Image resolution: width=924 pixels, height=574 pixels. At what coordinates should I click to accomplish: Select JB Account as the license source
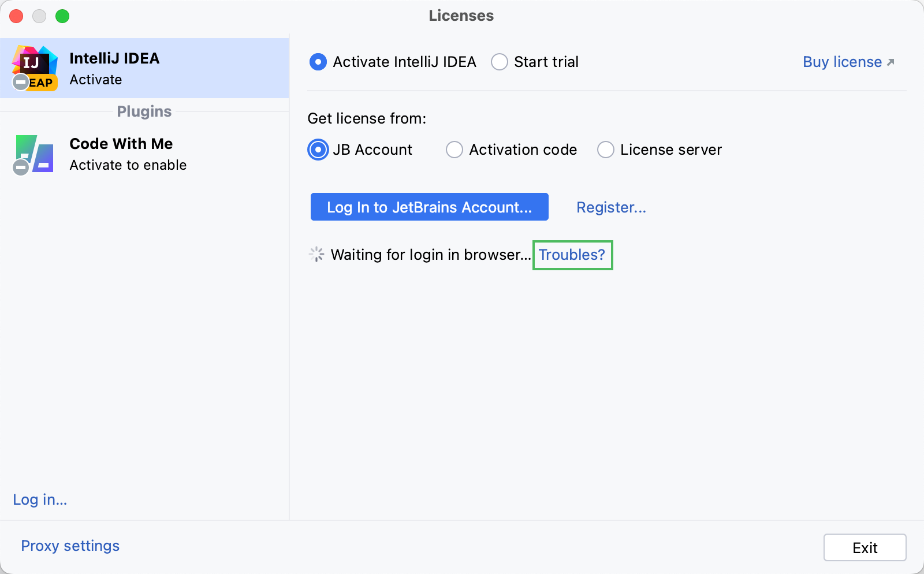[318, 150]
